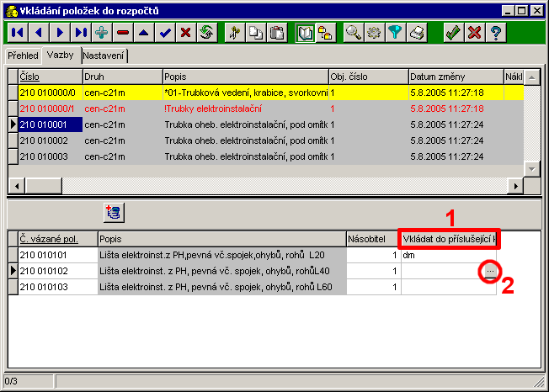The image size is (549, 392).
Task: Delete record using red minus icon
Action: coord(123,33)
